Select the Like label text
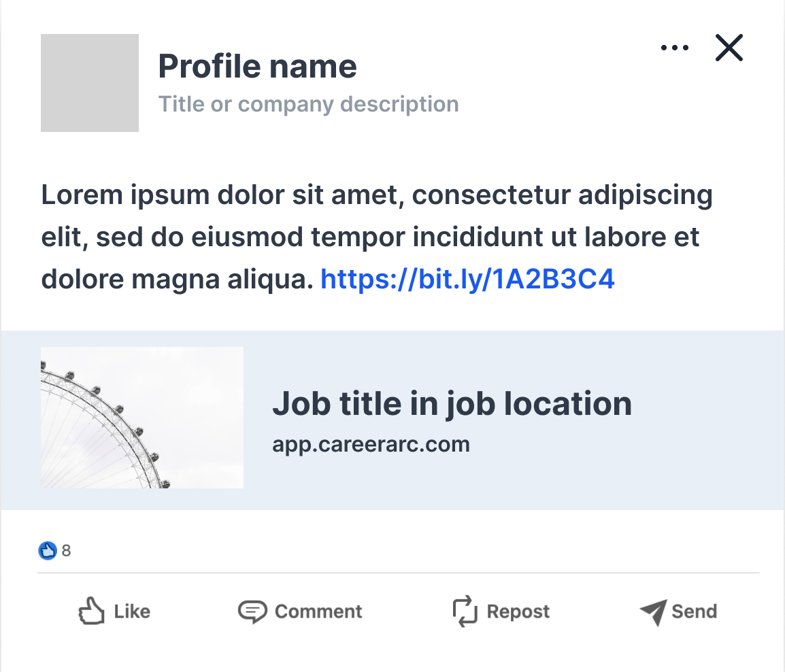The width and height of the screenshot is (785, 672). (132, 611)
